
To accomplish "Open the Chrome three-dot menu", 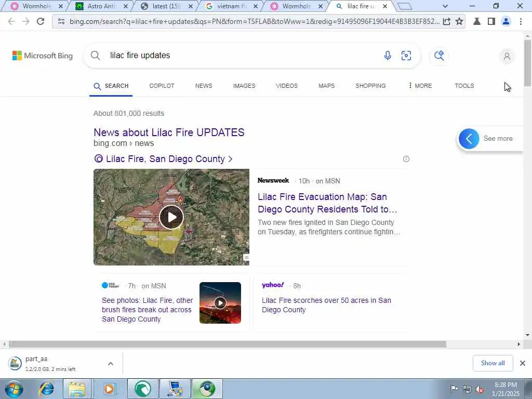I will (521, 21).
